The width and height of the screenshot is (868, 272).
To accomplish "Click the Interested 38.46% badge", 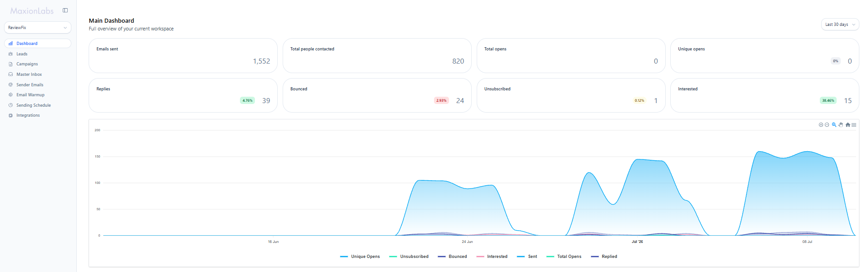I will coord(828,101).
